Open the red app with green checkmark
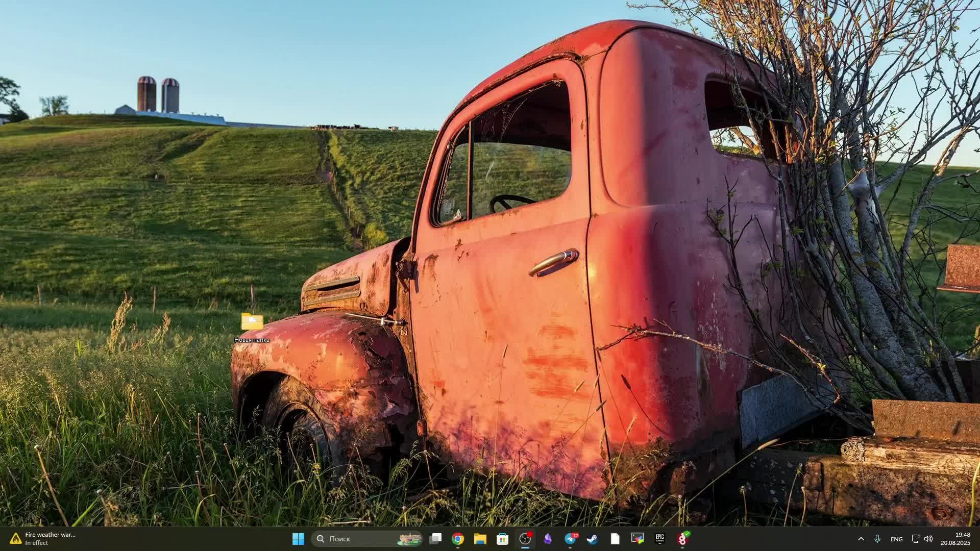The width and height of the screenshot is (980, 551). tap(682, 539)
